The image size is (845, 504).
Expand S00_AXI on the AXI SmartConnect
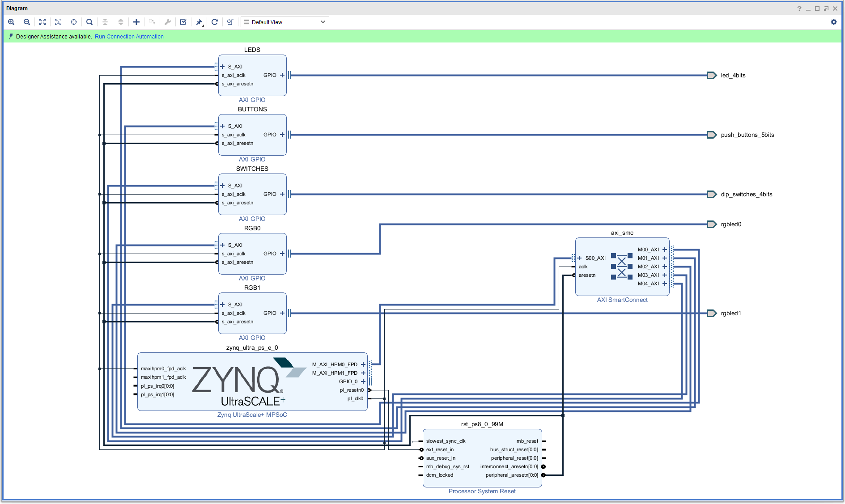pos(579,258)
